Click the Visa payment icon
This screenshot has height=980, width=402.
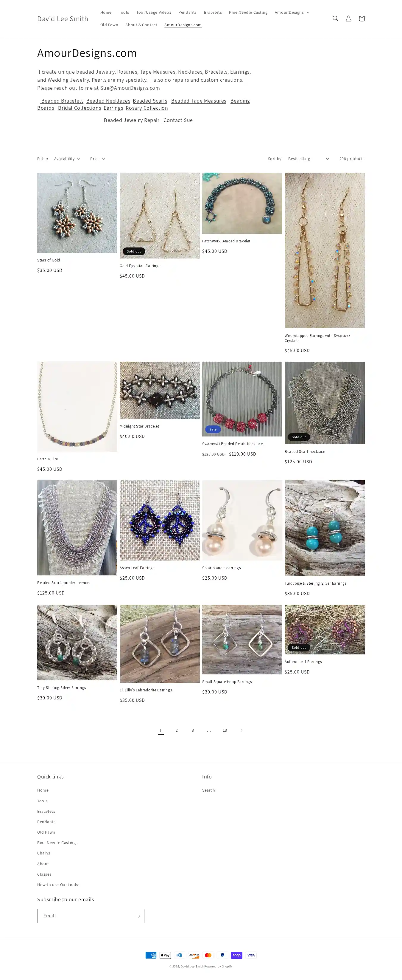pos(251,955)
